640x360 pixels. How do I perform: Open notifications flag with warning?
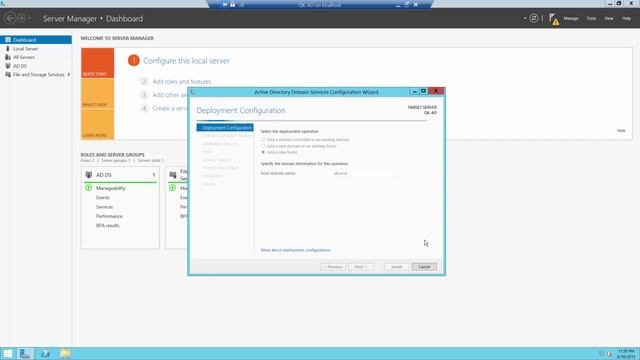point(553,19)
